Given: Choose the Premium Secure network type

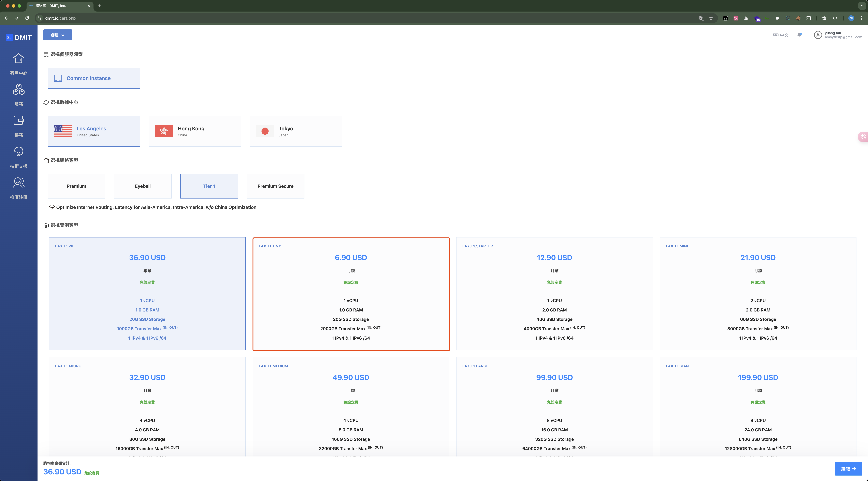Looking at the screenshot, I should pos(276,186).
